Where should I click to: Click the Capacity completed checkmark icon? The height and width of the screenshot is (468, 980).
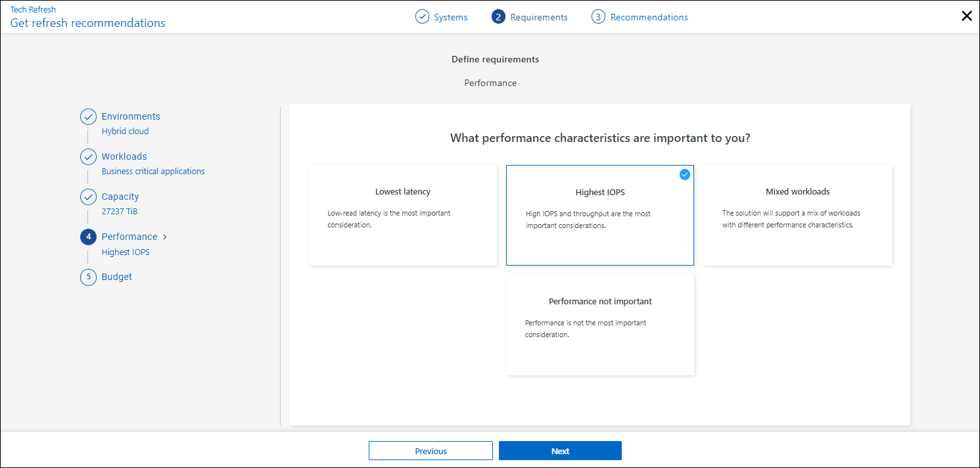[88, 197]
